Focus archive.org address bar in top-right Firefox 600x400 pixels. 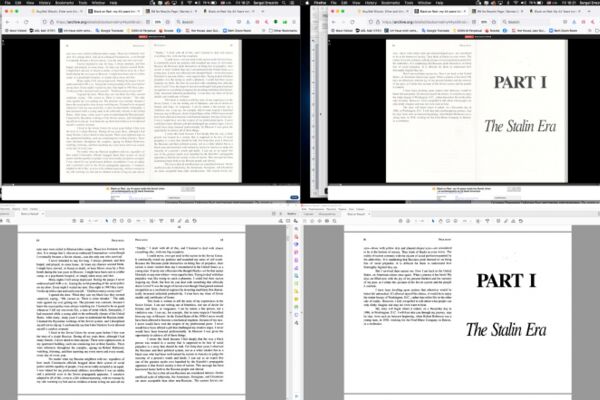tap(426, 22)
